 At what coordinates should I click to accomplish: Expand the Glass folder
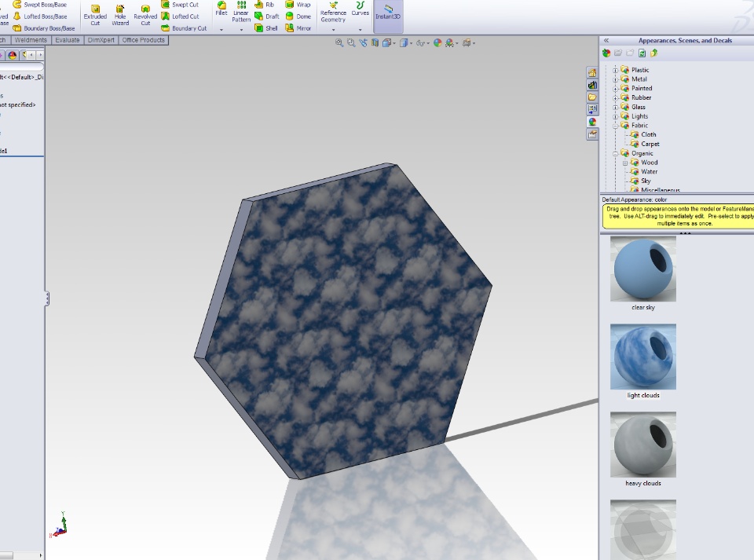(x=616, y=107)
